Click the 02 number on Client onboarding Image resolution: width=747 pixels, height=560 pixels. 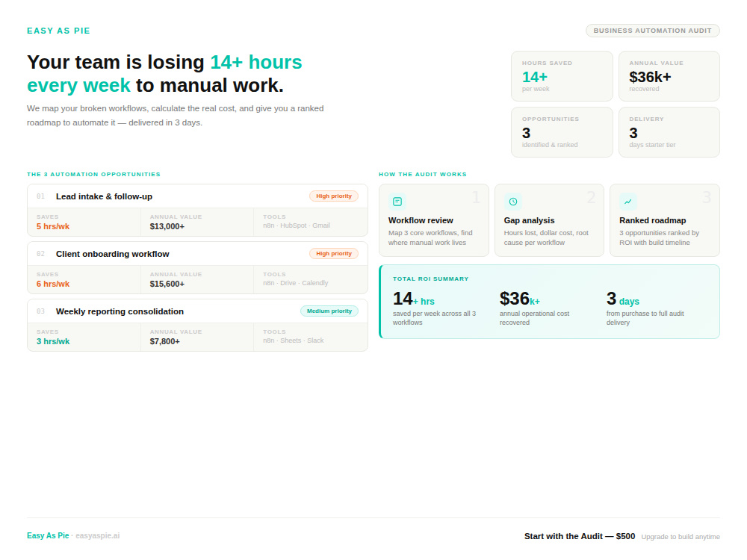(x=40, y=255)
